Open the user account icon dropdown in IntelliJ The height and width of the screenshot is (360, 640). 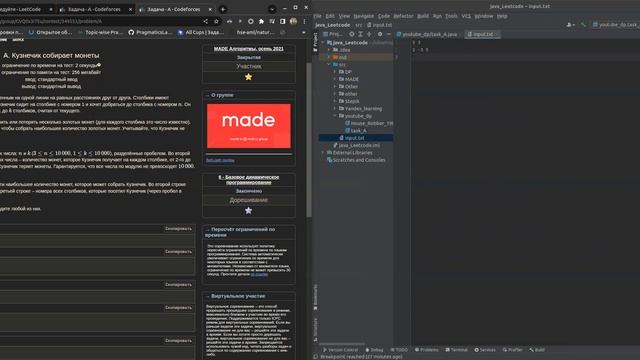click(x=570, y=25)
